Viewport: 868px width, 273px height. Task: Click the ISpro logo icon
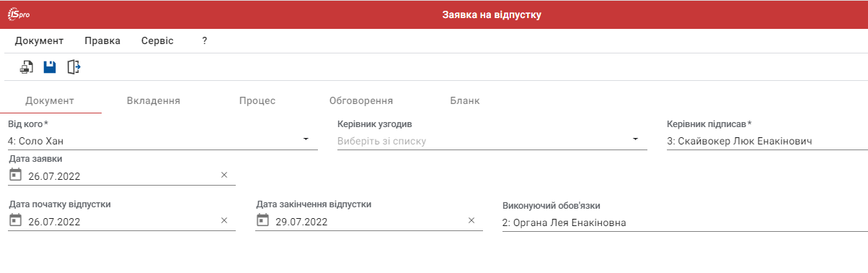[x=19, y=14]
